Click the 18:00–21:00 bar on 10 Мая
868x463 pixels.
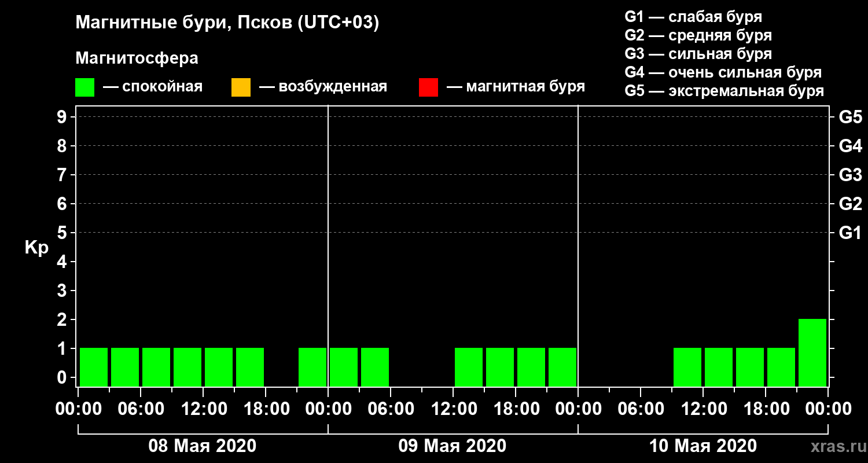point(781,367)
